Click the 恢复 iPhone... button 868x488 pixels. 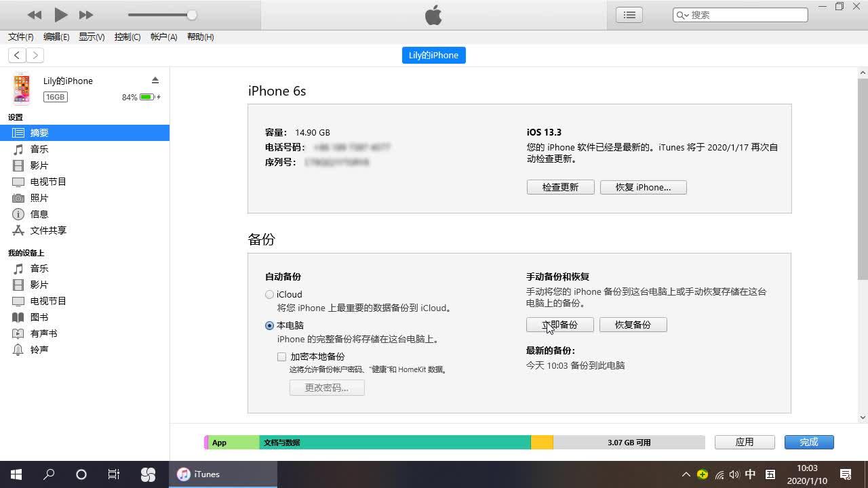coord(643,187)
